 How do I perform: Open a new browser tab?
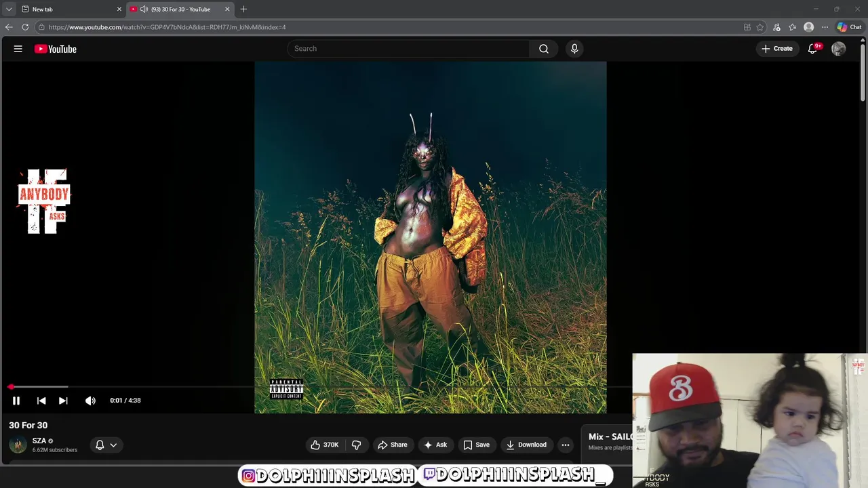click(243, 9)
